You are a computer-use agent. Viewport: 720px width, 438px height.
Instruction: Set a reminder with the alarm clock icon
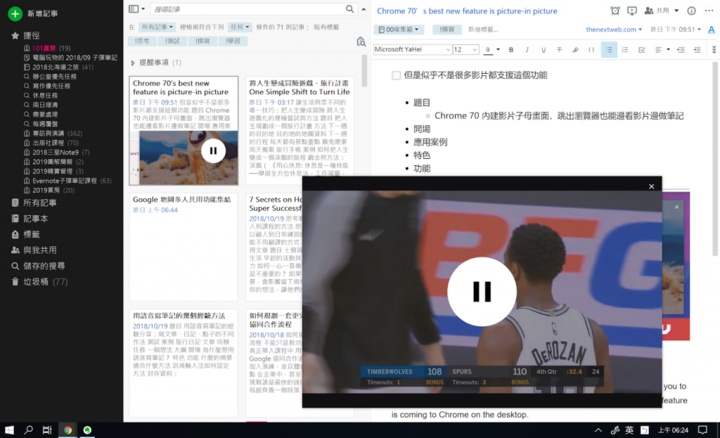pos(615,11)
